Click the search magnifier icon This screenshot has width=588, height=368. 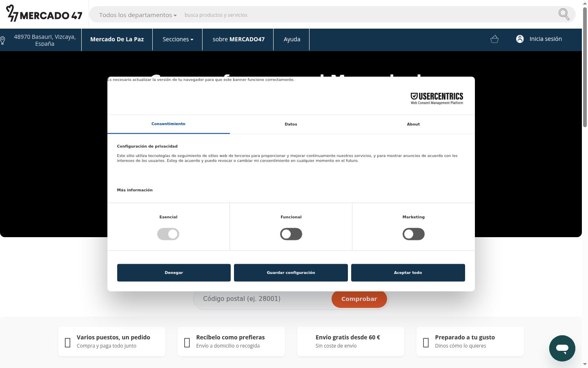click(x=564, y=14)
